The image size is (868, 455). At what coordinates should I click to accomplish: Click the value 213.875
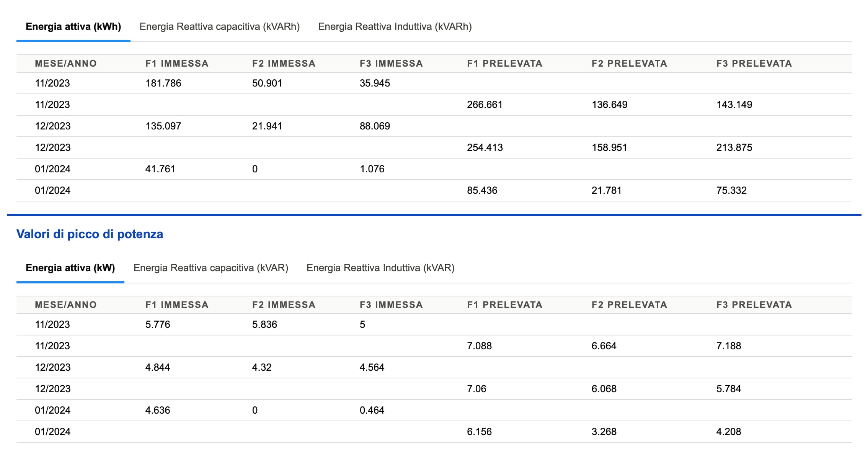coord(734,147)
